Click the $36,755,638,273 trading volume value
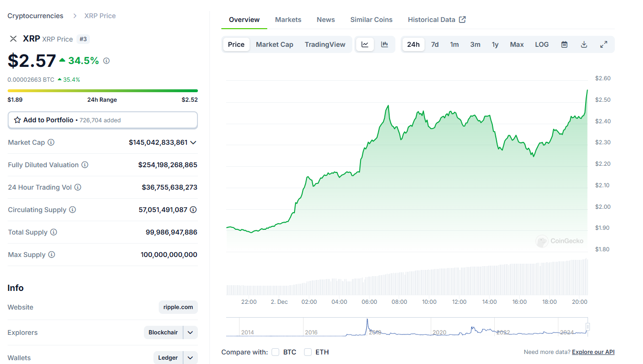Screen dimensions: 643x364 [x=170, y=187]
